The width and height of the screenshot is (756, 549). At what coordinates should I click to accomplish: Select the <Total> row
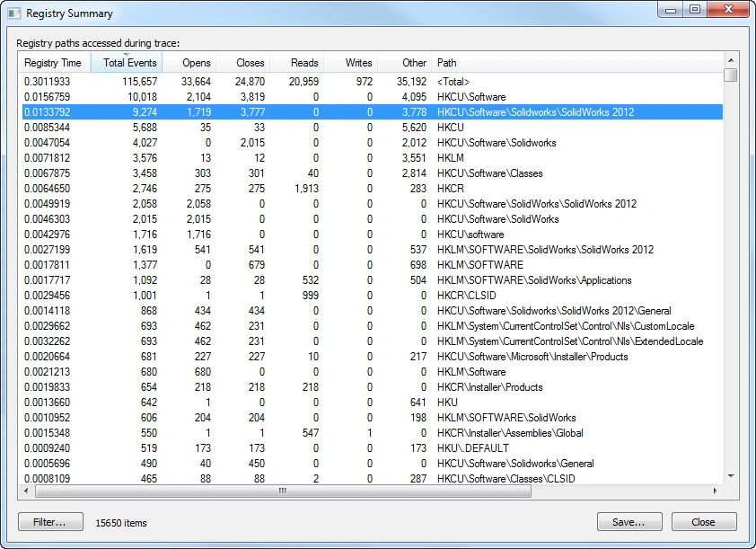(373, 82)
